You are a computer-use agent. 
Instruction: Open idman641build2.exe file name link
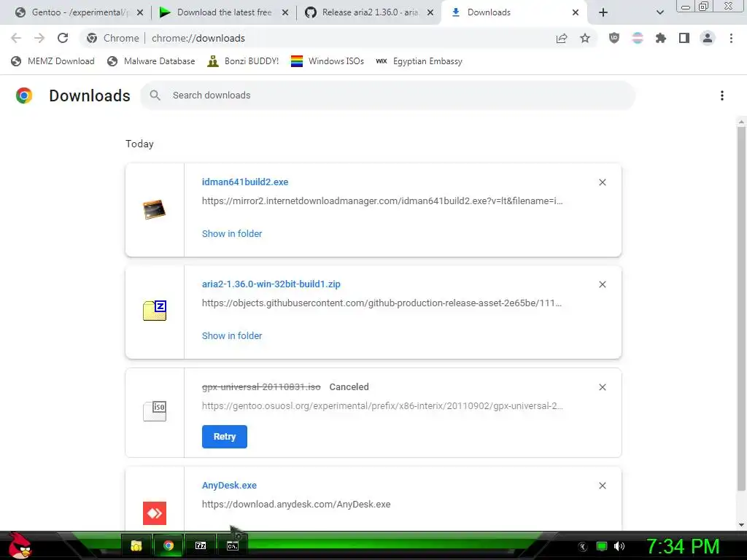(245, 182)
